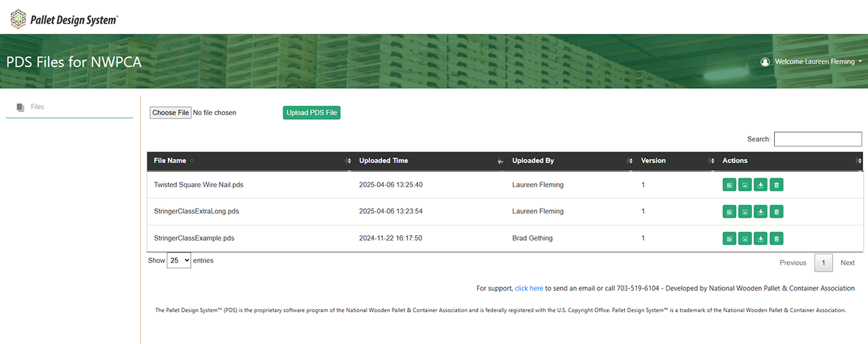Click the Pallet Design System logo

click(65, 19)
